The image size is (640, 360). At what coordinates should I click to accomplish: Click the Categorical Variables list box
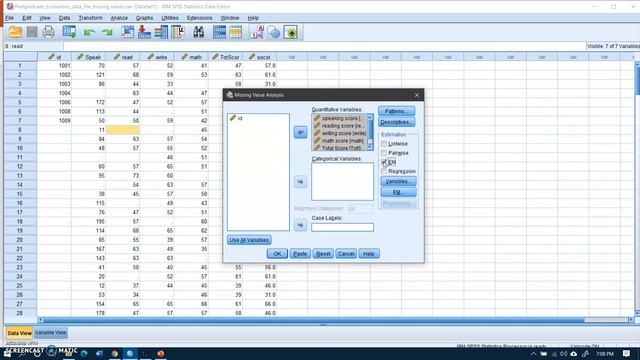(342, 182)
